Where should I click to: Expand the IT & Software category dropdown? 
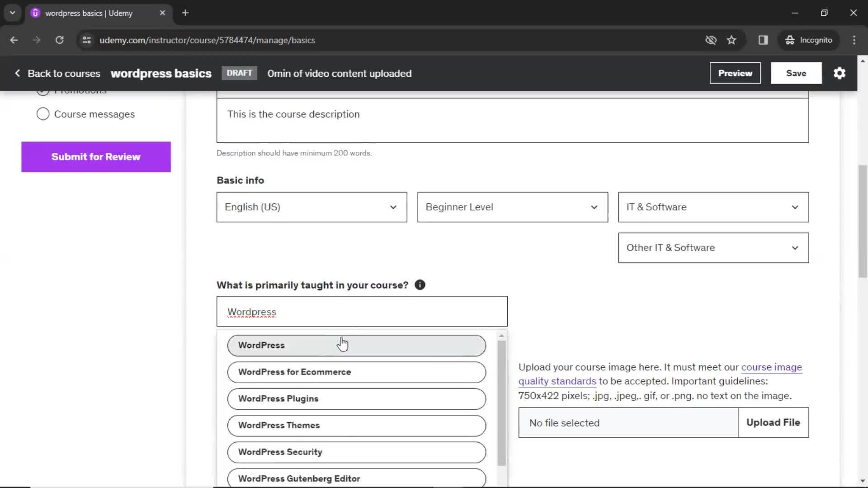[x=713, y=207]
